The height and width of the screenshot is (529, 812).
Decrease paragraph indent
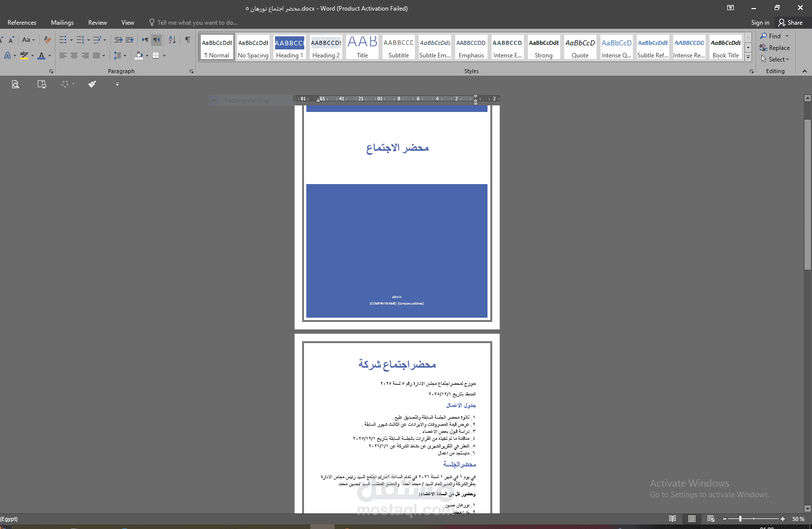[x=129, y=39]
